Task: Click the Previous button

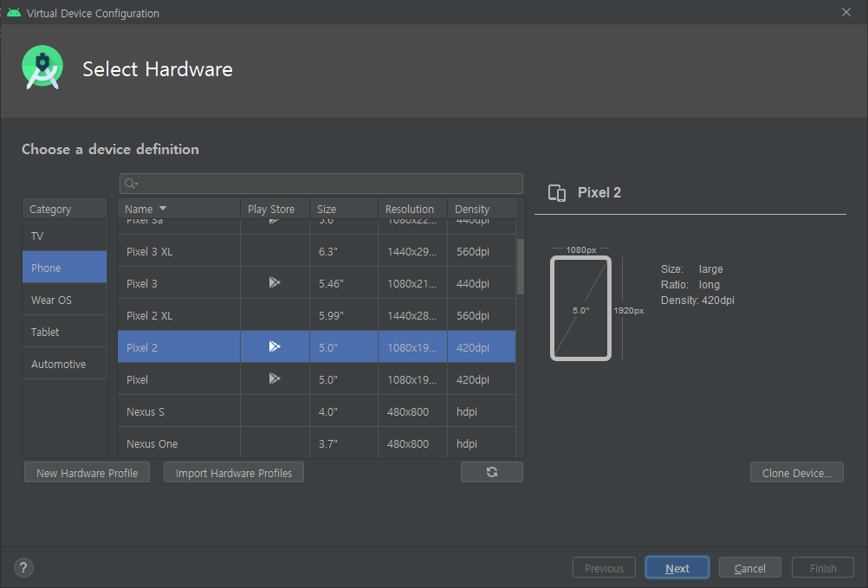Action: point(604,567)
